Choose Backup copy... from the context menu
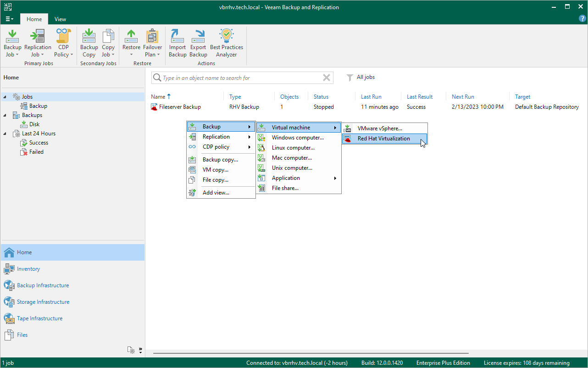Image resolution: width=588 pixels, height=368 pixels. [x=221, y=160]
